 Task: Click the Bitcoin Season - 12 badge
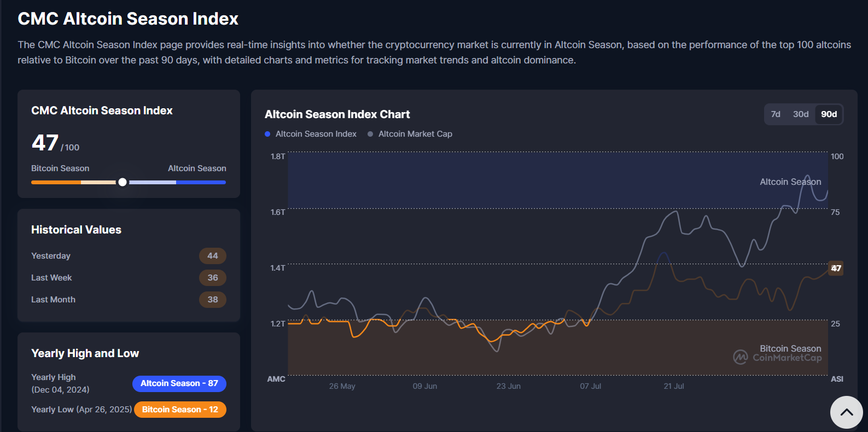pyautogui.click(x=180, y=410)
